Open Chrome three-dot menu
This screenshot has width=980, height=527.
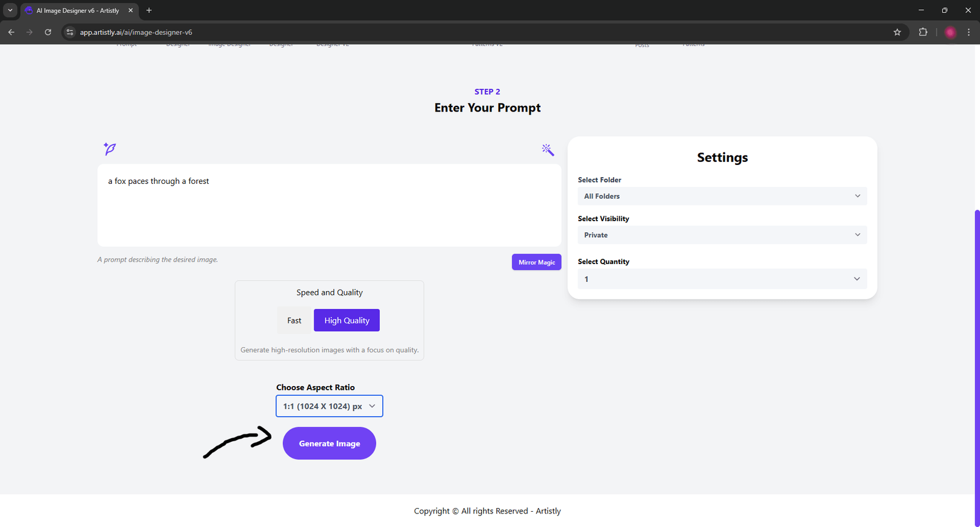tap(968, 32)
